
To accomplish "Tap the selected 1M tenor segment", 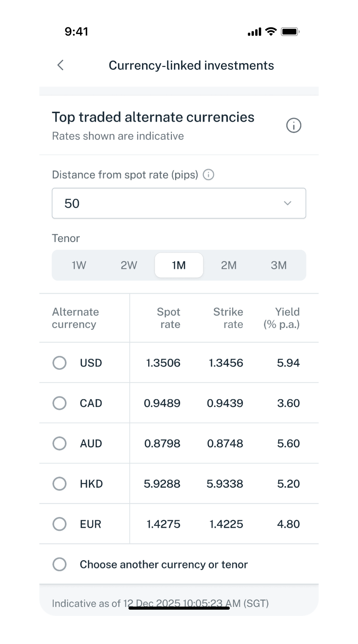I will point(179,265).
